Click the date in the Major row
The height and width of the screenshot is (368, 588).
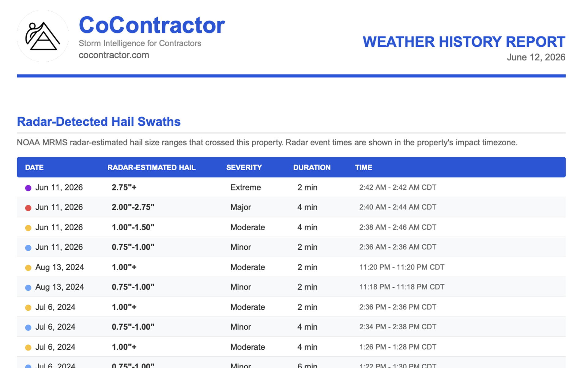pos(59,207)
